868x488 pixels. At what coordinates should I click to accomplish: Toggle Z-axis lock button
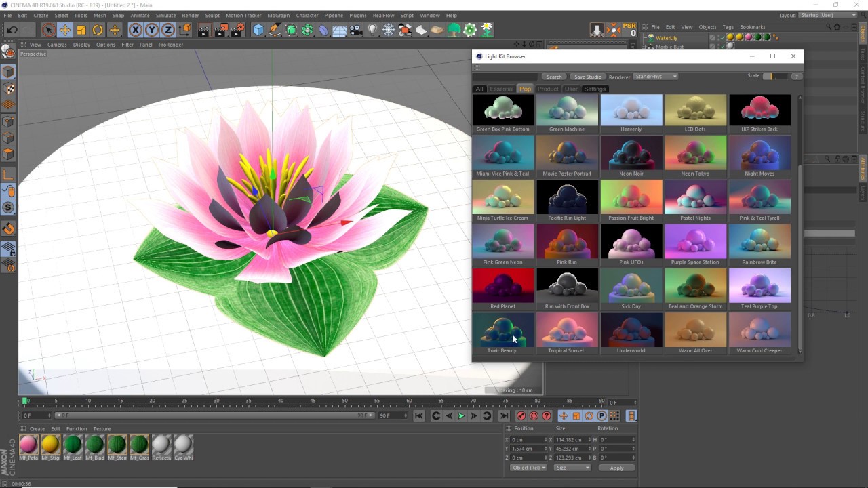coord(167,30)
